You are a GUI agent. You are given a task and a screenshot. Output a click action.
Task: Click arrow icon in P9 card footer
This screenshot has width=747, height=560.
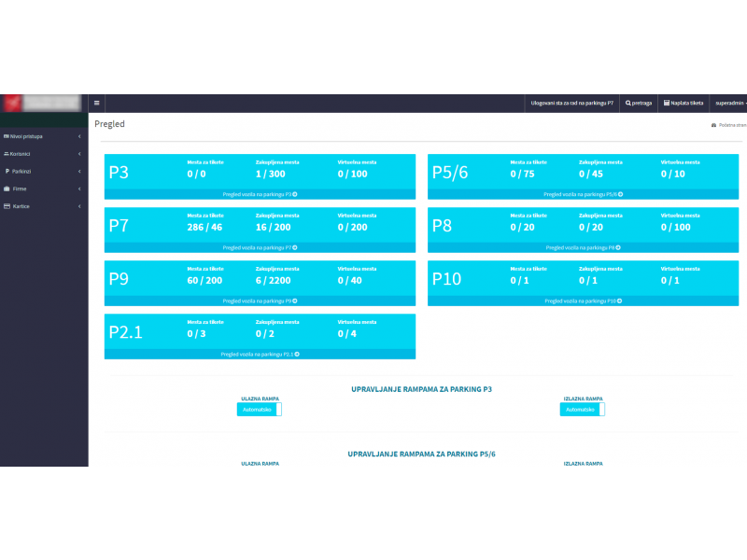pos(295,301)
